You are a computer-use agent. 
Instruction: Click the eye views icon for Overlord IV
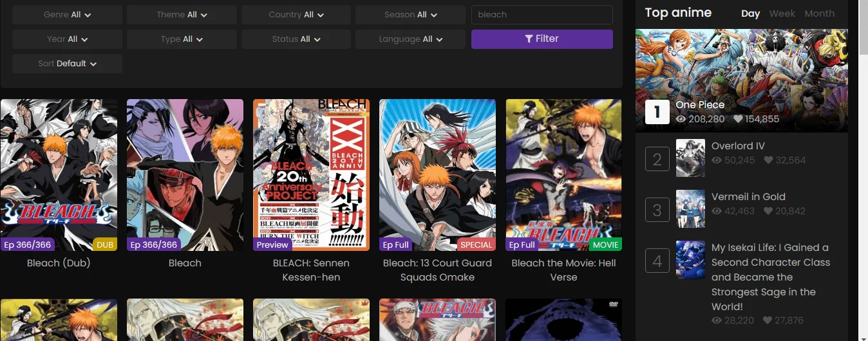717,160
